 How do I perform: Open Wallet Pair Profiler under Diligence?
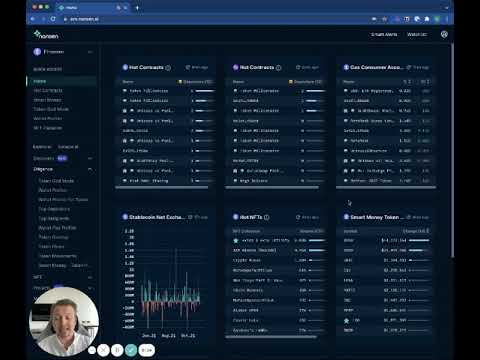[57, 228]
